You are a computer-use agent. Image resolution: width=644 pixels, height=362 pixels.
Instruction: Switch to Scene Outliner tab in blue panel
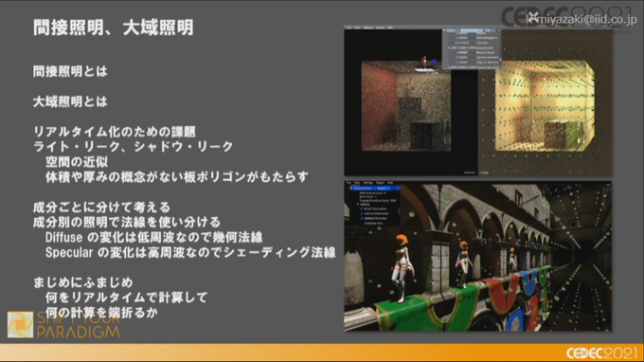(362, 189)
